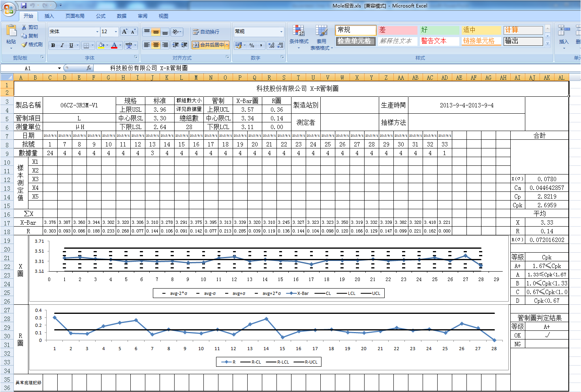
Task: Toggle align text left
Action: (x=147, y=45)
